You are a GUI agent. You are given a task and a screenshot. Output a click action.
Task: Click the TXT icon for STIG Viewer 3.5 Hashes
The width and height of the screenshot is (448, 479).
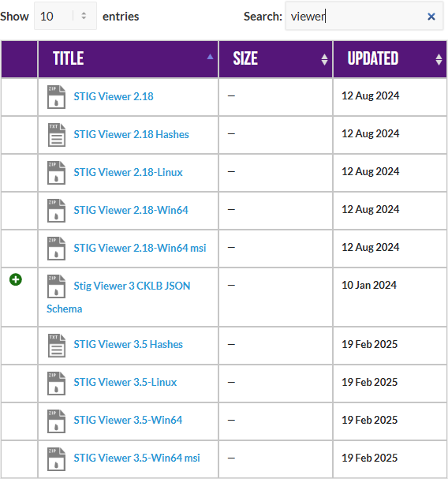(57, 345)
